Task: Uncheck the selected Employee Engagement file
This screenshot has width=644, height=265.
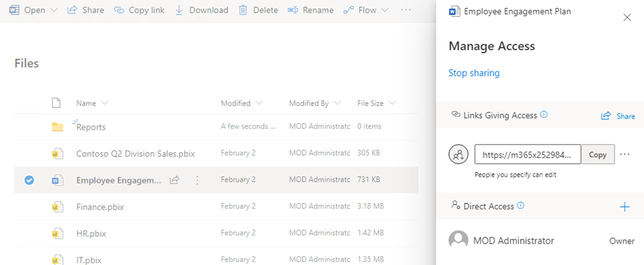Action: coord(29,180)
